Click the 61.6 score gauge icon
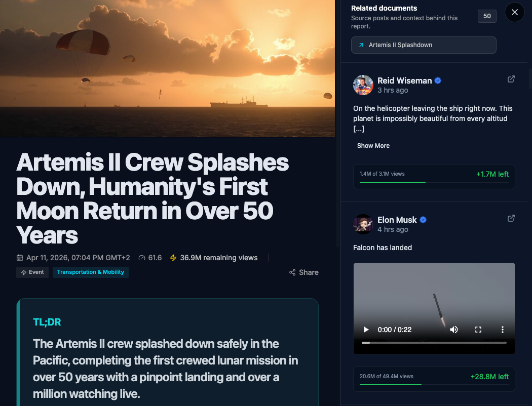The image size is (532, 406). click(141, 258)
